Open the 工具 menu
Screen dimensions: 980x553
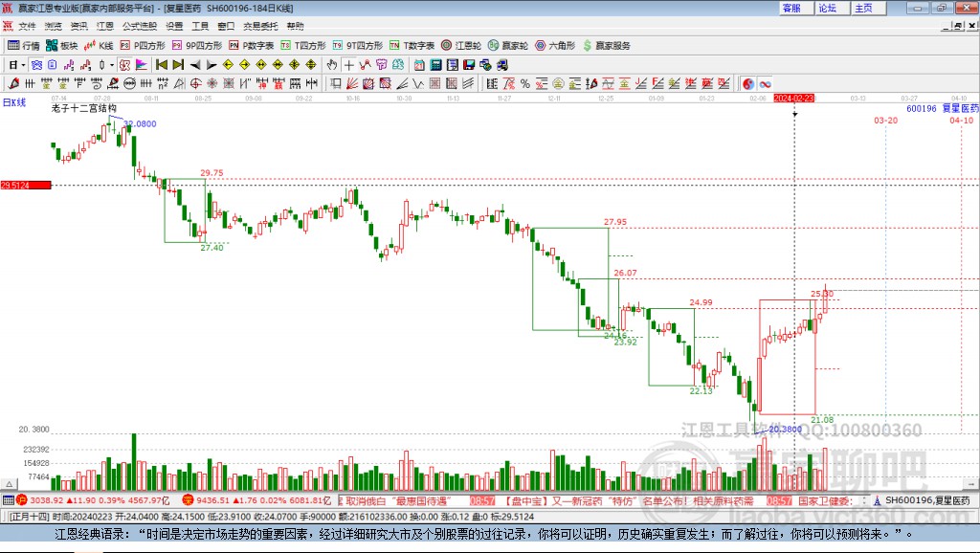(200, 26)
